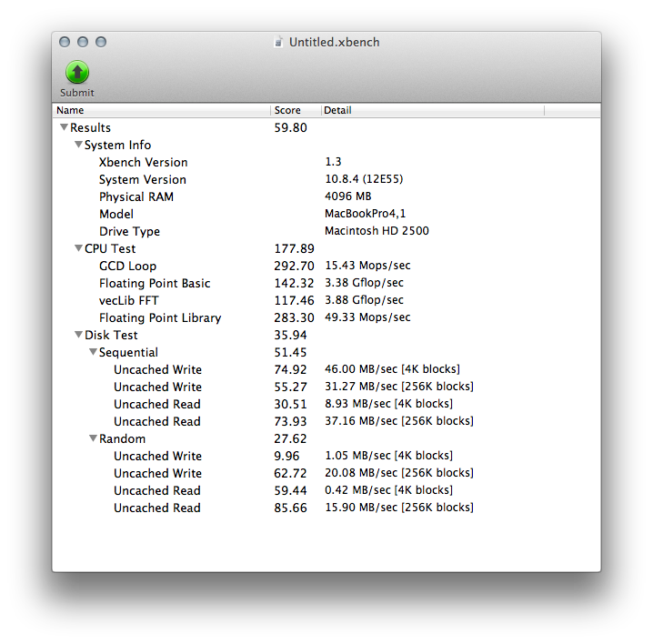
Task: Click the detail value 10.8.4 (12E55)
Action: pos(364,179)
